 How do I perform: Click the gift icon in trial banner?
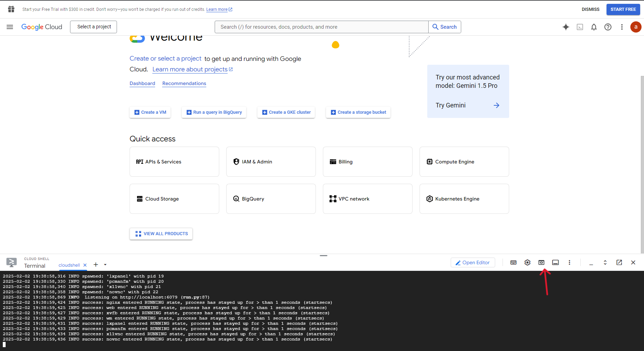[x=11, y=9]
